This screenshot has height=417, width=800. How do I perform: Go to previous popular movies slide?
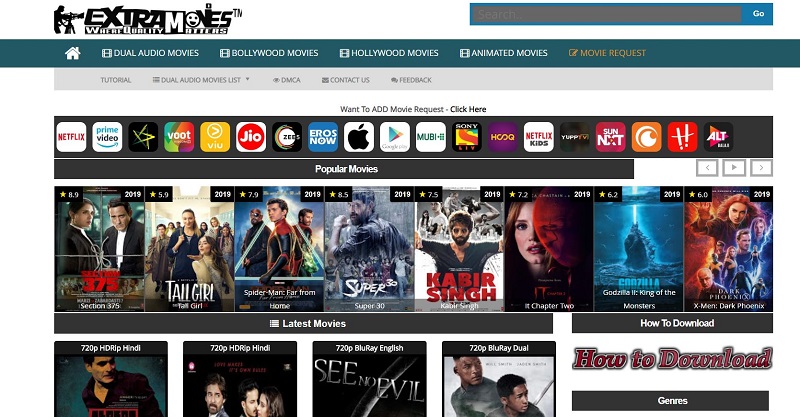pyautogui.click(x=707, y=168)
